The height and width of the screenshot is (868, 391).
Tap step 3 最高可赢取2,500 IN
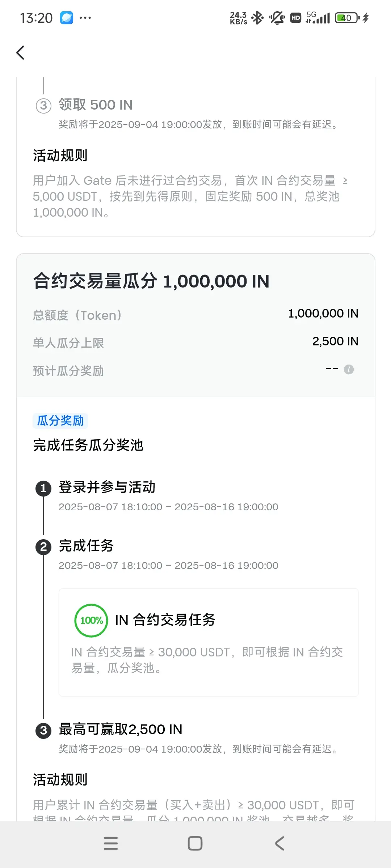tap(121, 729)
